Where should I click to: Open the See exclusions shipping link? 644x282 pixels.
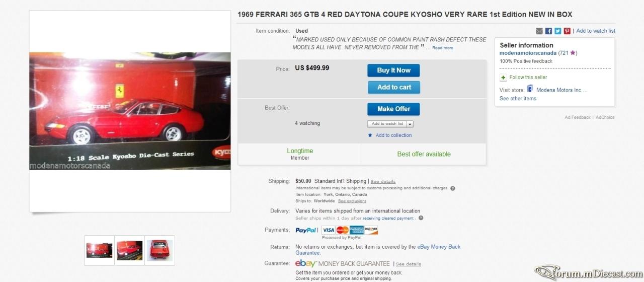(352, 201)
